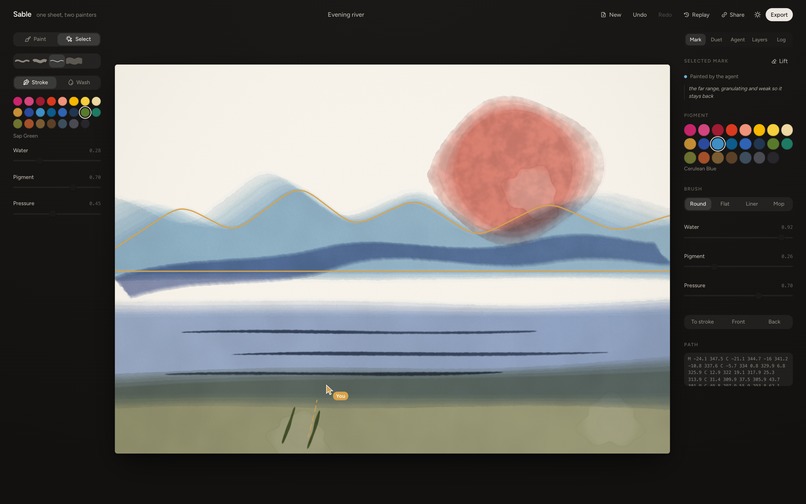Viewport: 806px width, 504px height.
Task: Pick golden ochre swatch in left palette
Action: (x=17, y=113)
